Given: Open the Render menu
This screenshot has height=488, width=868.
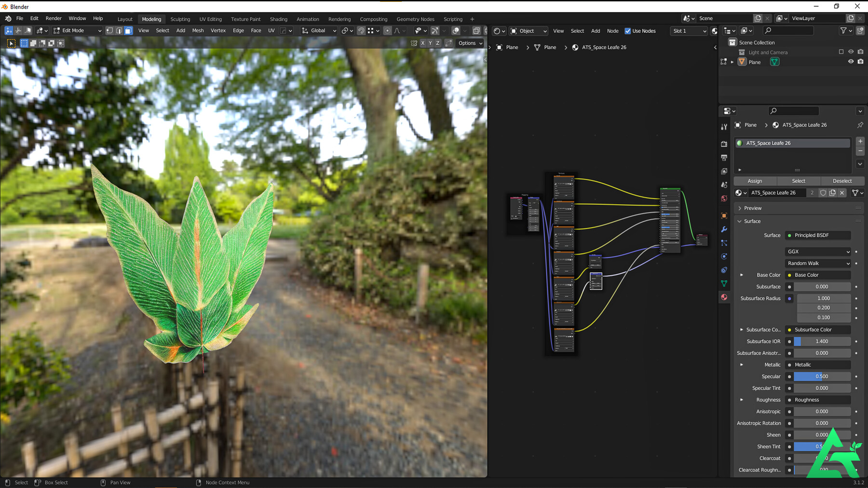Looking at the screenshot, I should 54,18.
